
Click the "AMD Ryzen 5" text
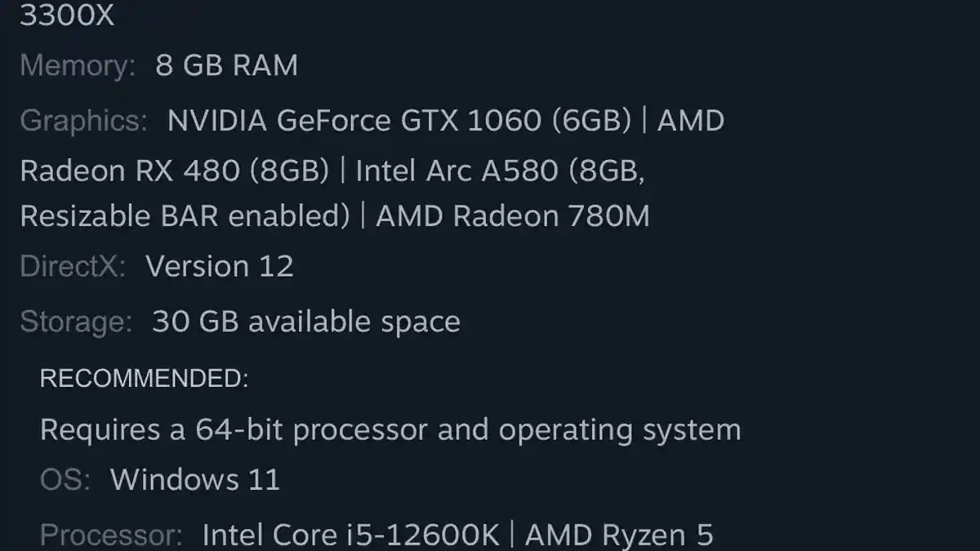pyautogui.click(x=619, y=535)
